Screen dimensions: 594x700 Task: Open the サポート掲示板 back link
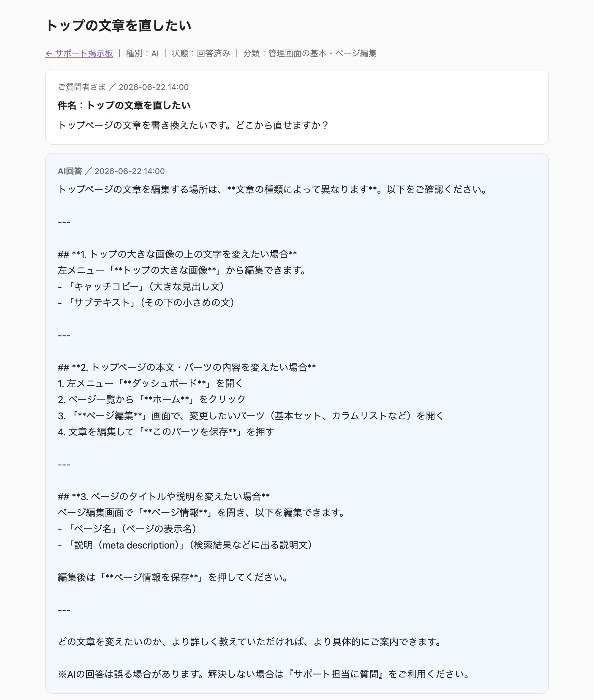(x=79, y=53)
